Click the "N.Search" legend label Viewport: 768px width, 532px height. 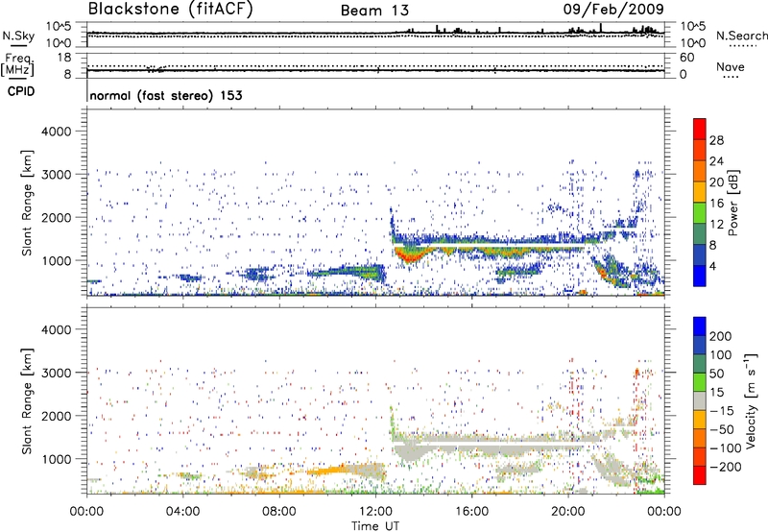pos(741,36)
